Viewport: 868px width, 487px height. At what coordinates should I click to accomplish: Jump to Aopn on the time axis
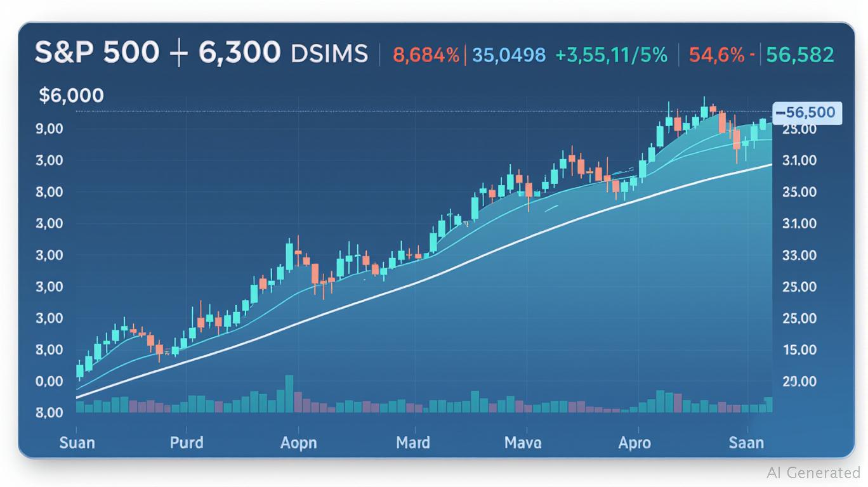298,442
